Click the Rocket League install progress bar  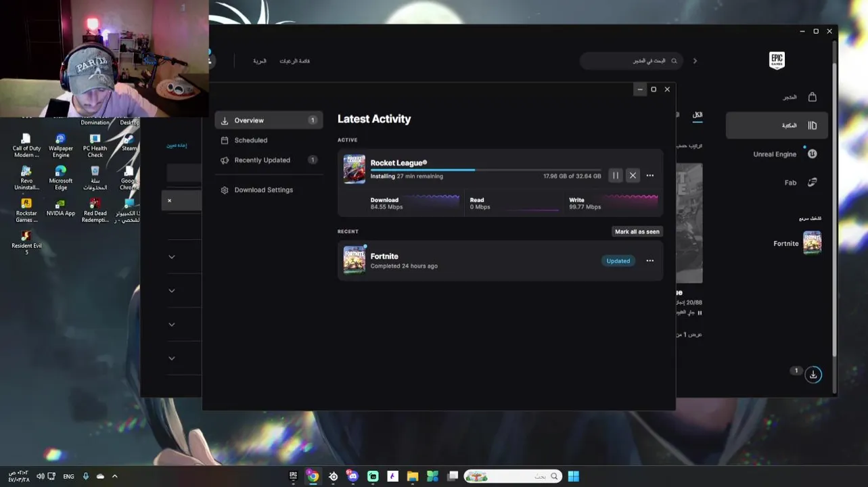(x=486, y=170)
